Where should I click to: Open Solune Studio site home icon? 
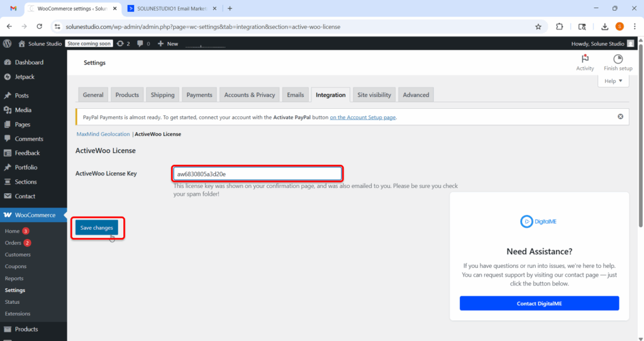click(22, 43)
